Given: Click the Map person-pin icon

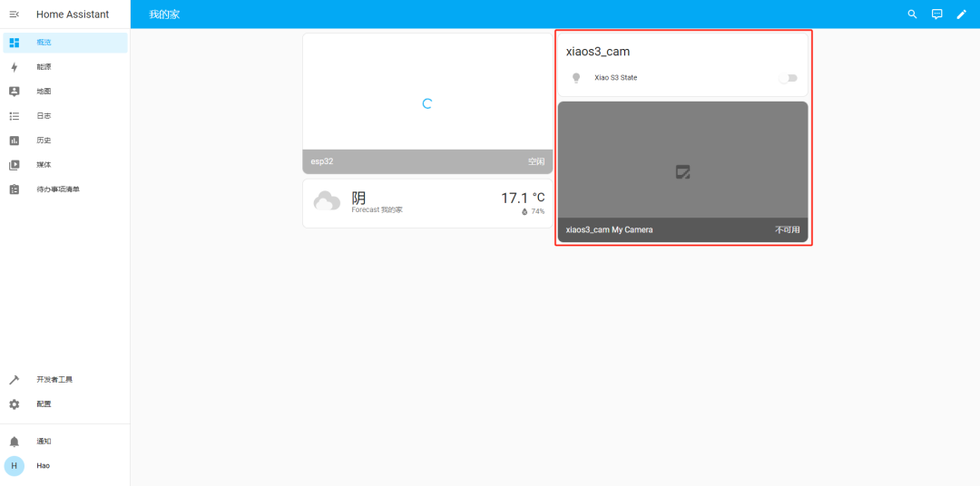Looking at the screenshot, I should click(15, 92).
